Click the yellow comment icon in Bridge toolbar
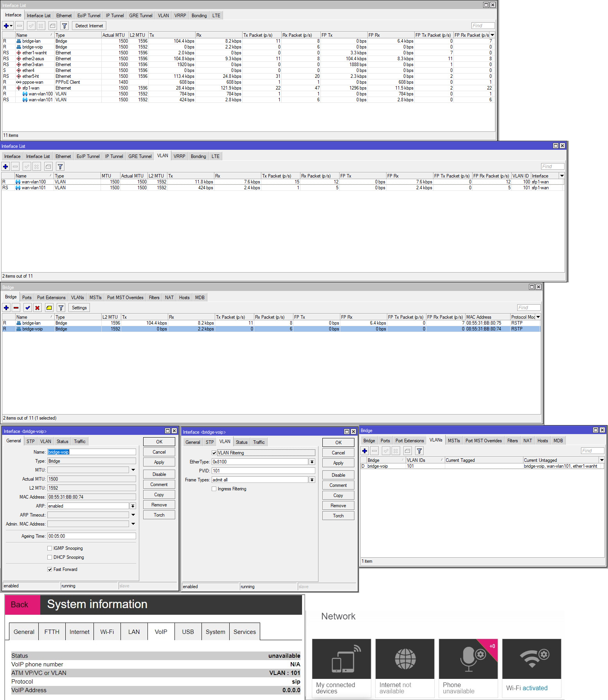This screenshot has height=700, width=608. point(49,308)
